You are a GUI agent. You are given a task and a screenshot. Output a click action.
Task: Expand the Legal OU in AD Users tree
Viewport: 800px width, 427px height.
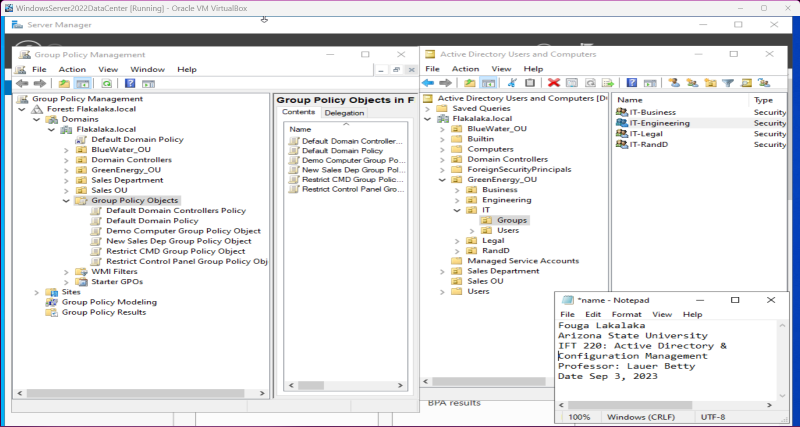[457, 241]
